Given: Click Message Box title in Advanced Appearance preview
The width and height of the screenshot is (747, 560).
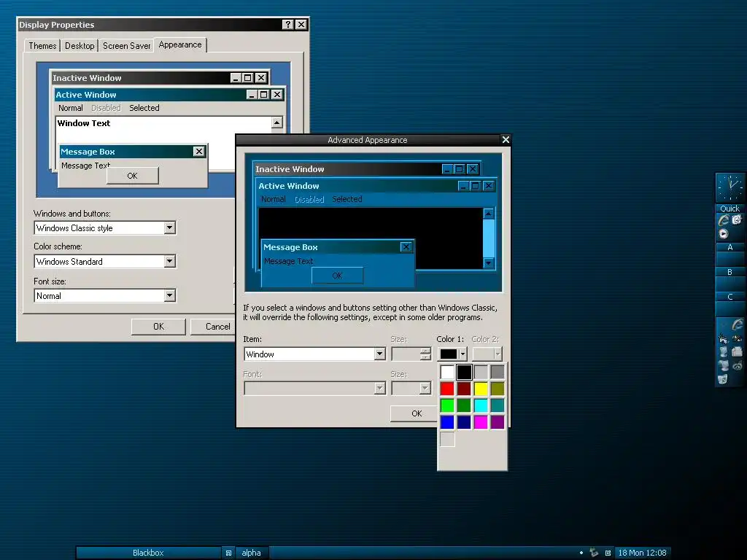Looking at the screenshot, I should [x=290, y=247].
